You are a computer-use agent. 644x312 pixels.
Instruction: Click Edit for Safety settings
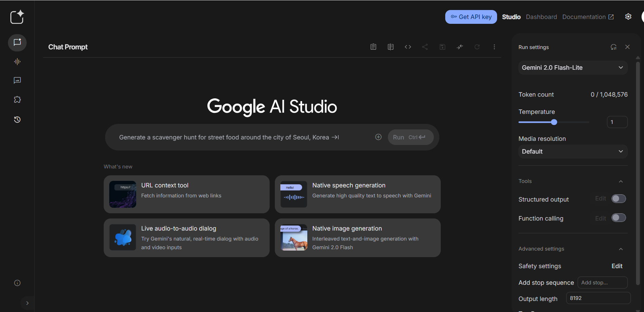coord(617,266)
